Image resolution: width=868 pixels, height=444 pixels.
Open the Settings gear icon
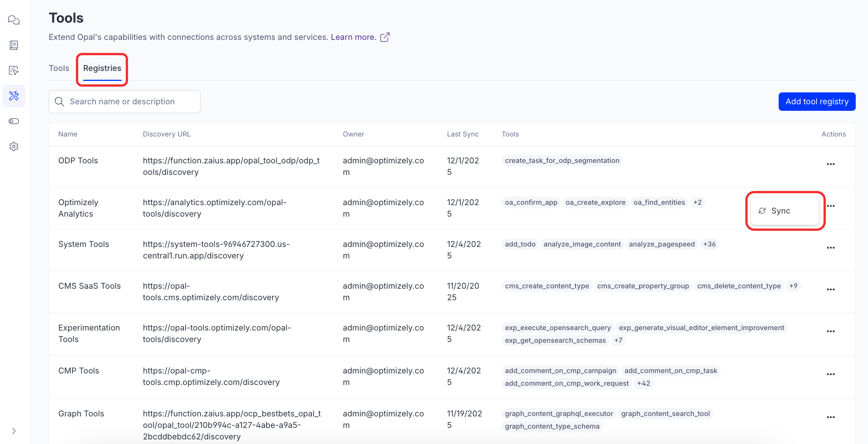[14, 146]
